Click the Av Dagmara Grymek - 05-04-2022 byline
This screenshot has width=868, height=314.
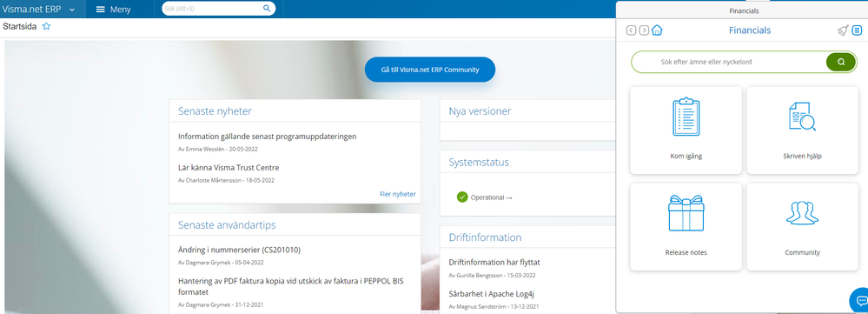point(221,263)
